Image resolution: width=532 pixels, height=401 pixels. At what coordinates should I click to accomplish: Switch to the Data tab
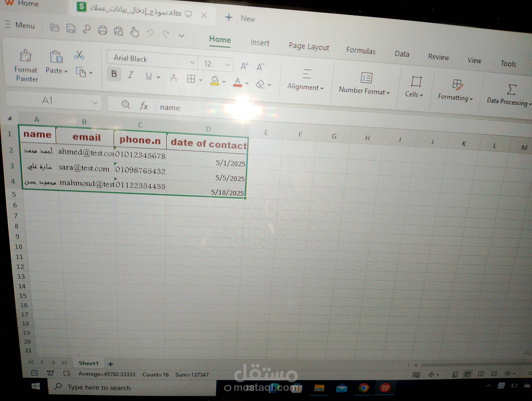[402, 54]
